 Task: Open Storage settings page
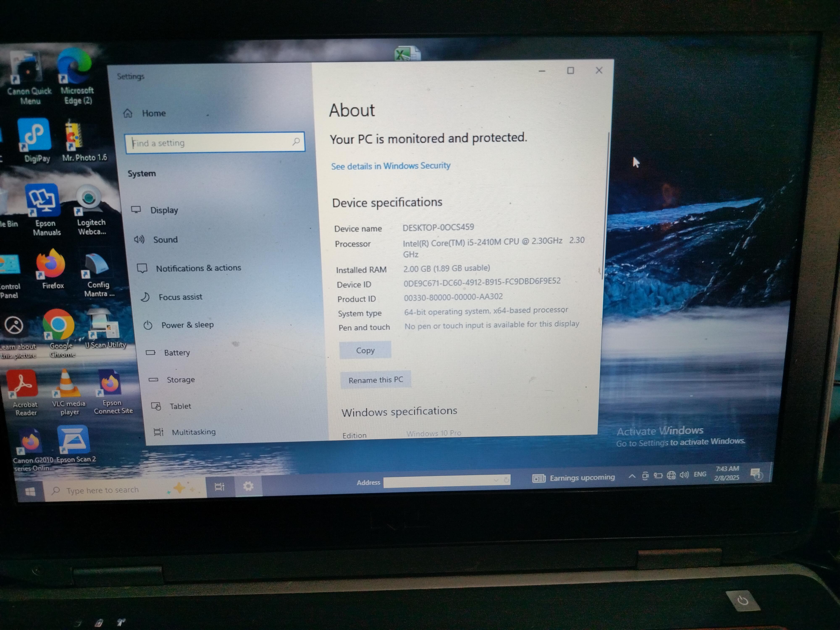172,379
